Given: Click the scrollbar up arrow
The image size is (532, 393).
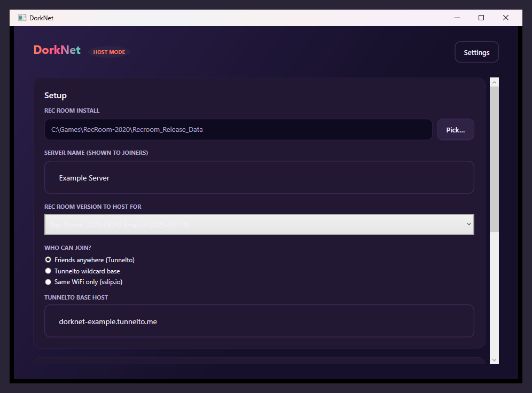Looking at the screenshot, I should coord(494,82).
